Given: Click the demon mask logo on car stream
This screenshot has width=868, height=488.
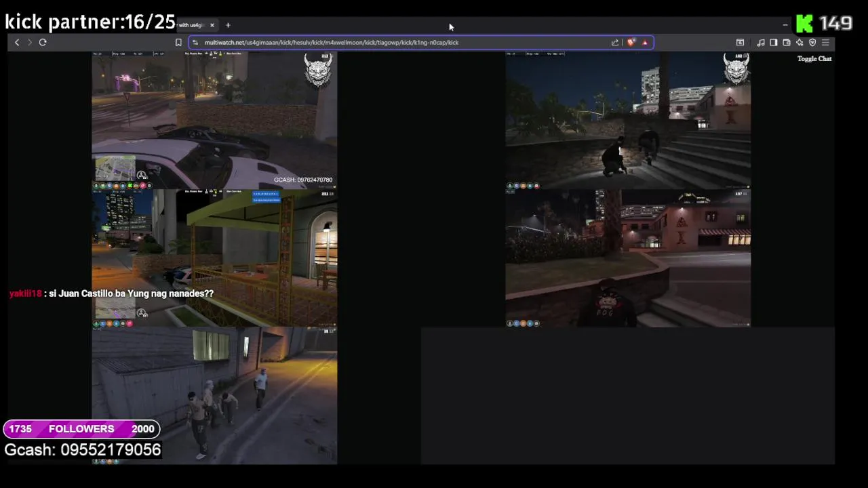Looking at the screenshot, I should pyautogui.click(x=318, y=70).
